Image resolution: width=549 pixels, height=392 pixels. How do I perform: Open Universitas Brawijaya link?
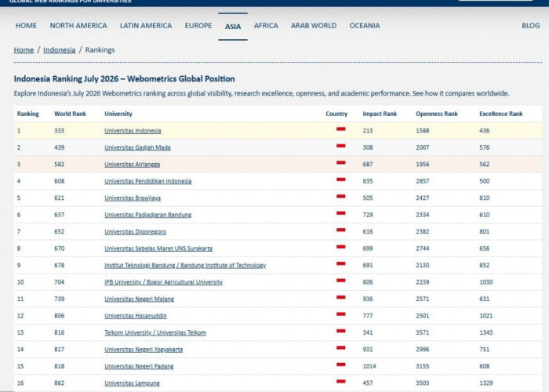(133, 198)
